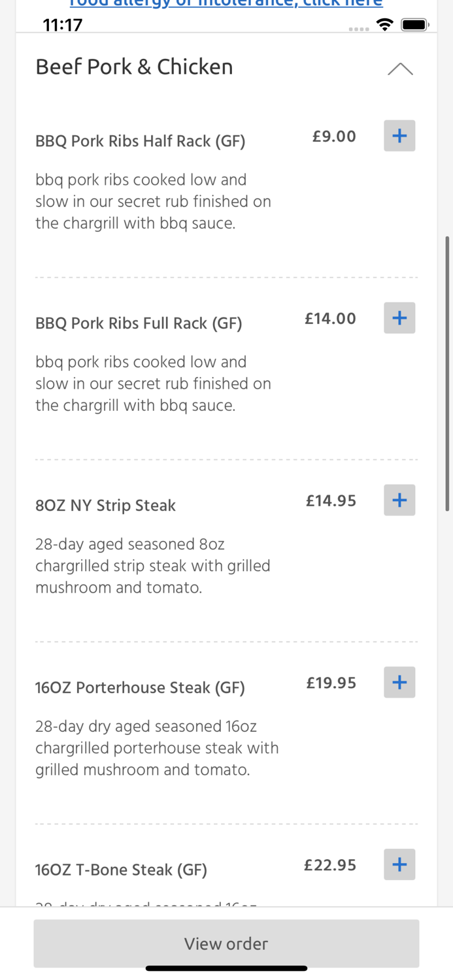Tap the £9.00 price of half rack
The height and width of the screenshot is (980, 453).
point(334,137)
